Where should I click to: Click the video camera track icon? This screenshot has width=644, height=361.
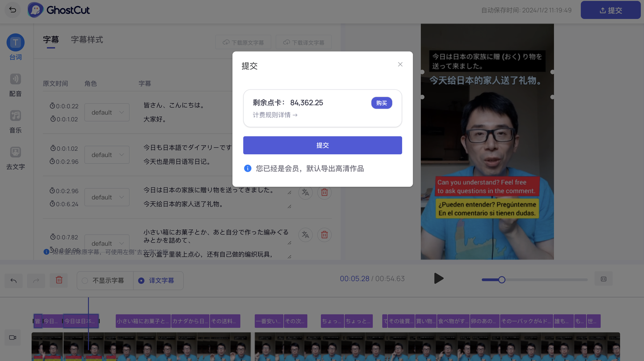pos(13,337)
